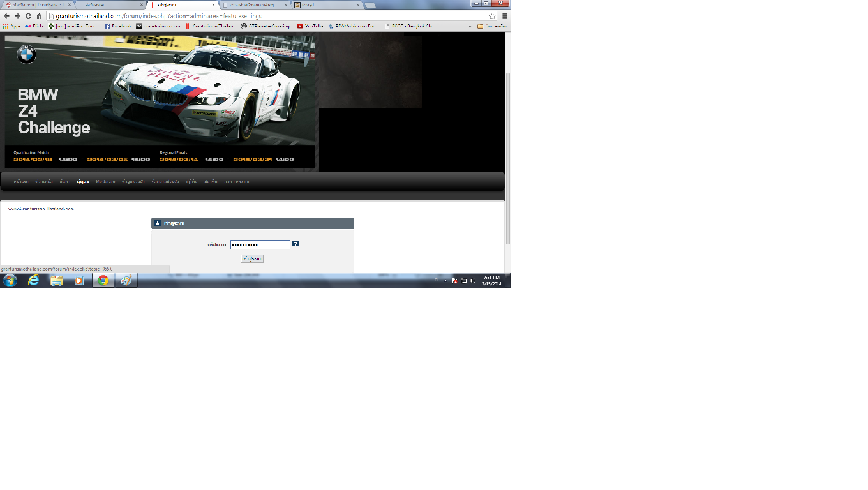The width and height of the screenshot is (868, 490).
Task: Open the taskbar clock and date
Action: tap(491, 281)
